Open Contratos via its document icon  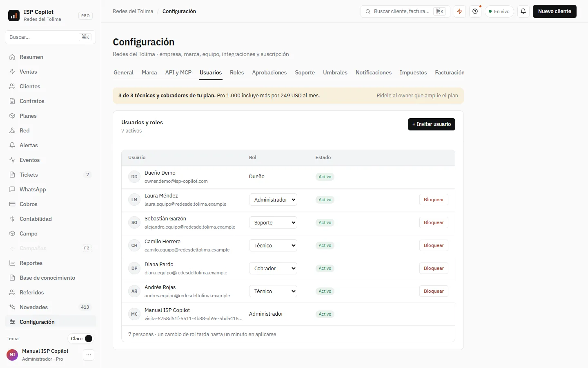(12, 101)
